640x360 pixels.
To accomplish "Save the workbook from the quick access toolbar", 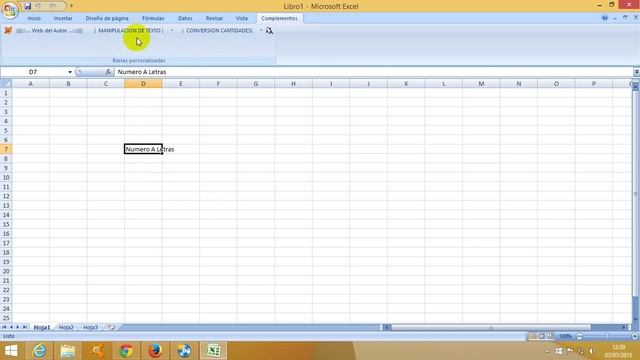I will point(27,6).
